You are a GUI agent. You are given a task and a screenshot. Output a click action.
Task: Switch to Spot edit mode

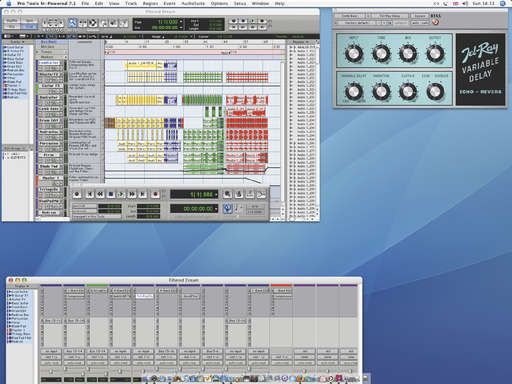29,21
